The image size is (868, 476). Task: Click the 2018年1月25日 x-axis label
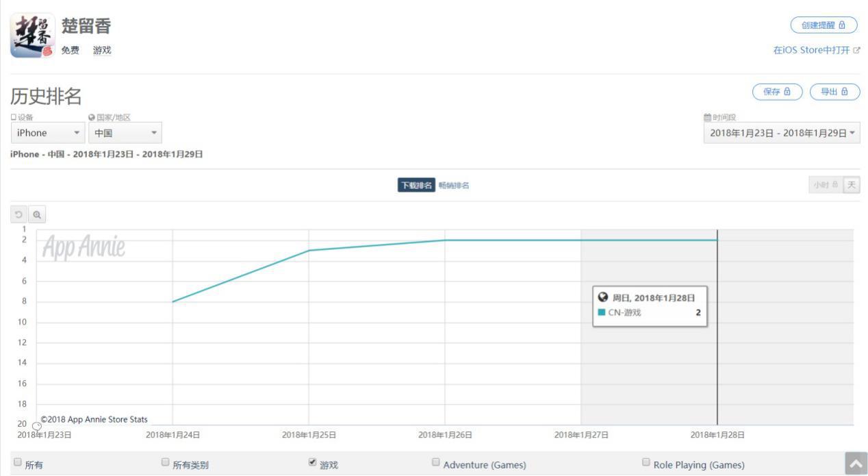pos(309,434)
